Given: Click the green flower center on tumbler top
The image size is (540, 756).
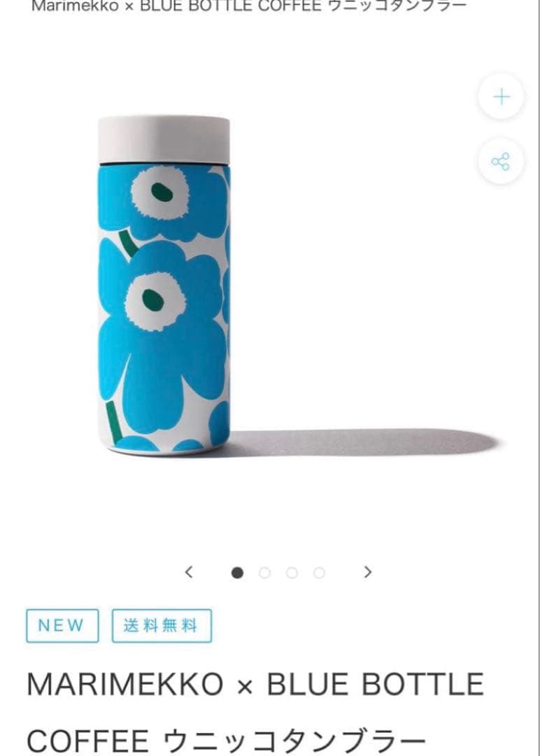Looking at the screenshot, I should click(162, 192).
